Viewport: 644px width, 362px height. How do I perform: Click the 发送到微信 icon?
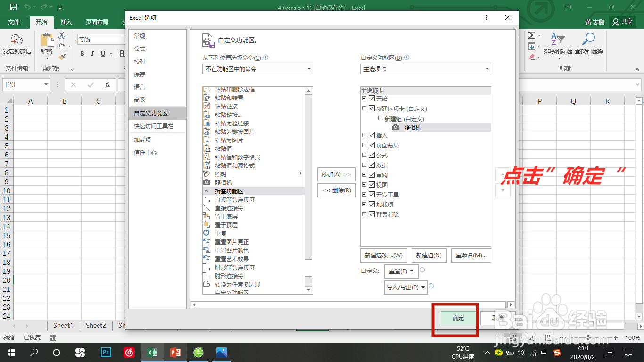tap(17, 43)
